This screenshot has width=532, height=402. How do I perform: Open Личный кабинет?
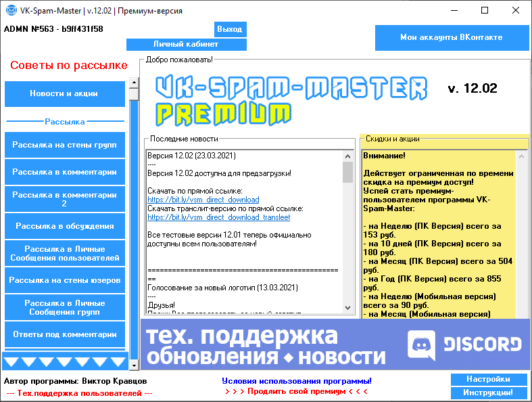point(186,45)
